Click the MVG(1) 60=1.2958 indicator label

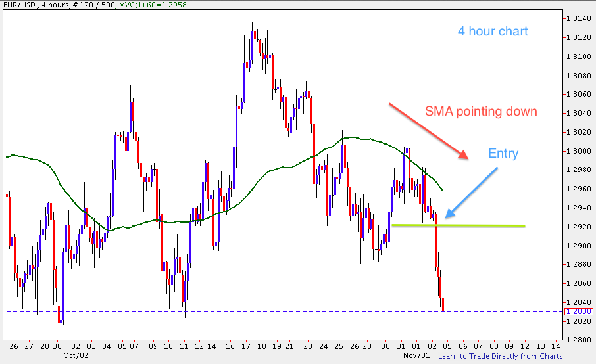153,5
